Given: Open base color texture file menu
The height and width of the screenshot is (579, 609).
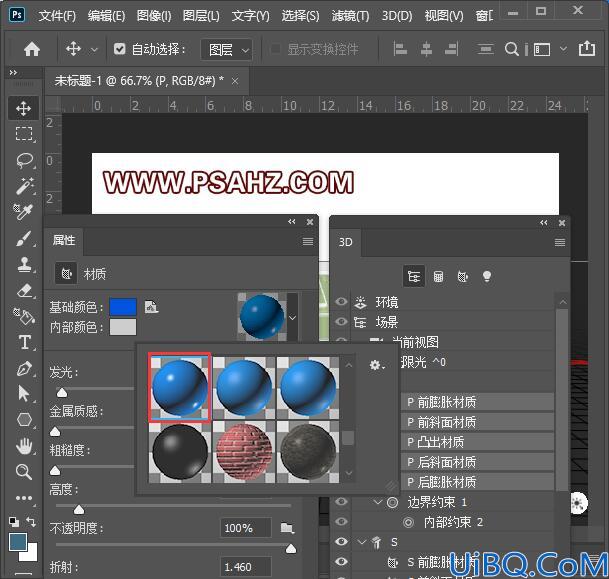Looking at the screenshot, I should point(151,307).
